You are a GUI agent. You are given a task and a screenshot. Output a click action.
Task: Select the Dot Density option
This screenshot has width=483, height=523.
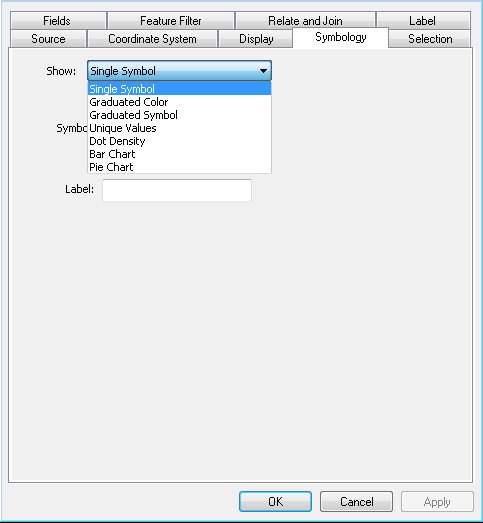[179, 141]
